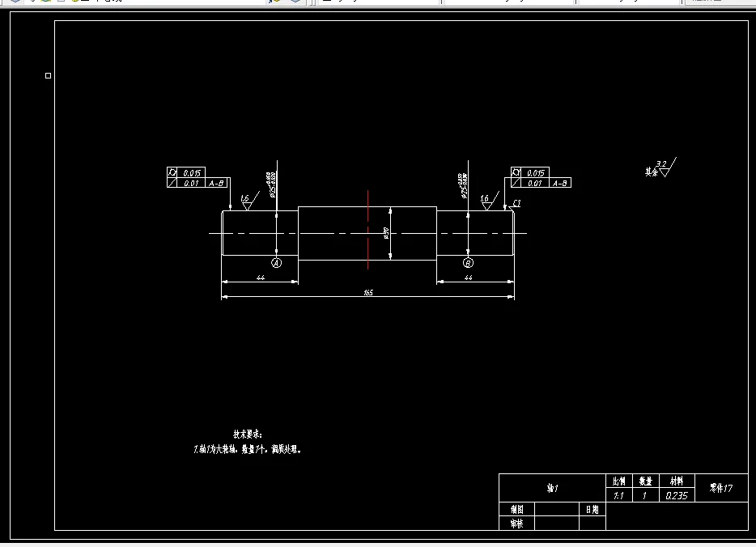Click 0.015 in the right tolerance frame

click(535, 172)
